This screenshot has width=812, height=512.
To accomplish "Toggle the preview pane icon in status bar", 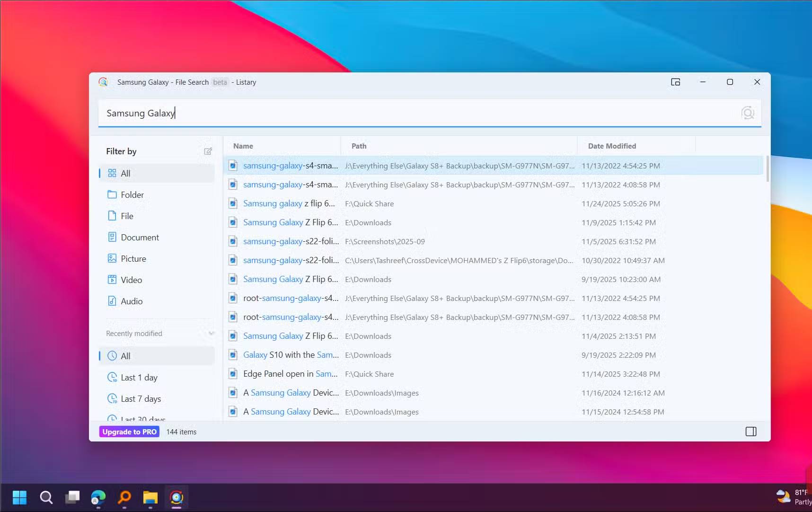I will [750, 432].
